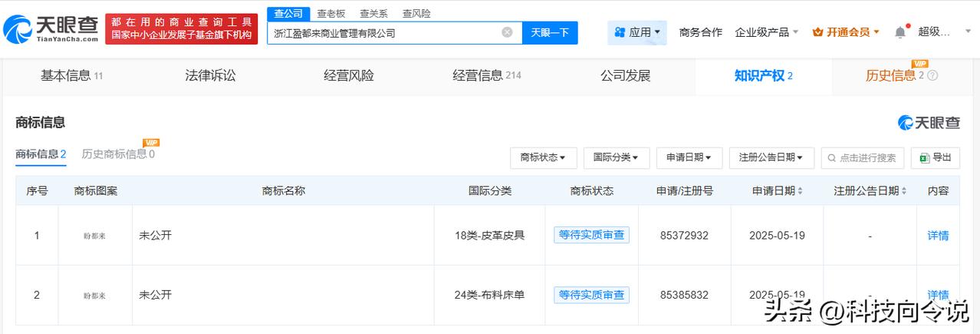Open the notification bell icon
980x334 pixels.
pyautogui.click(x=900, y=32)
